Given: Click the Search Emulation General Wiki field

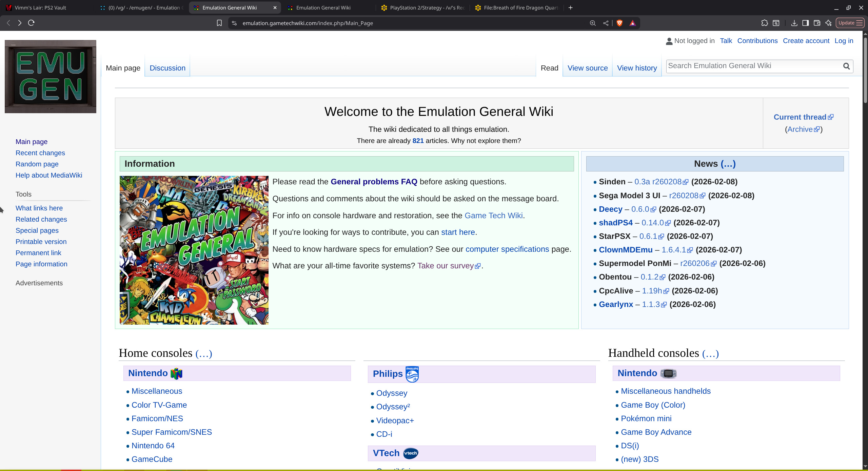Looking at the screenshot, I should [753, 66].
